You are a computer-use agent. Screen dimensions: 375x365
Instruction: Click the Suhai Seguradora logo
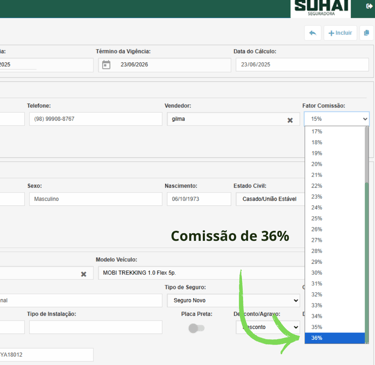(321, 8)
